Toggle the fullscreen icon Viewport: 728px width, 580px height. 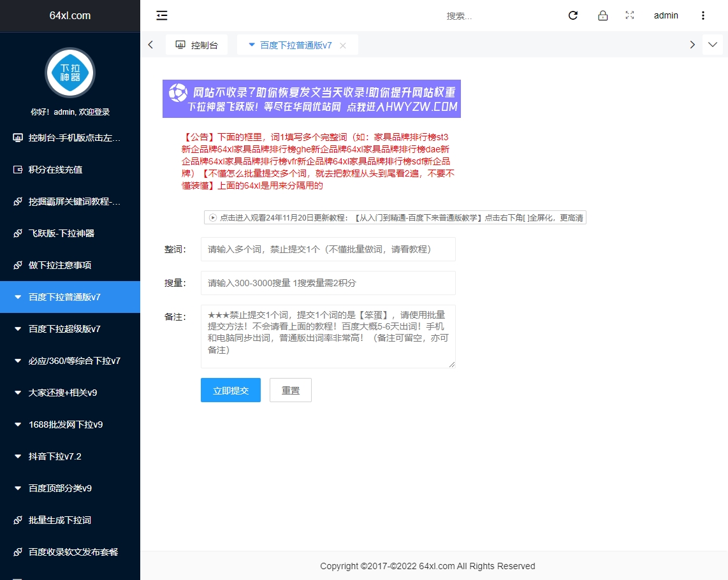point(630,15)
